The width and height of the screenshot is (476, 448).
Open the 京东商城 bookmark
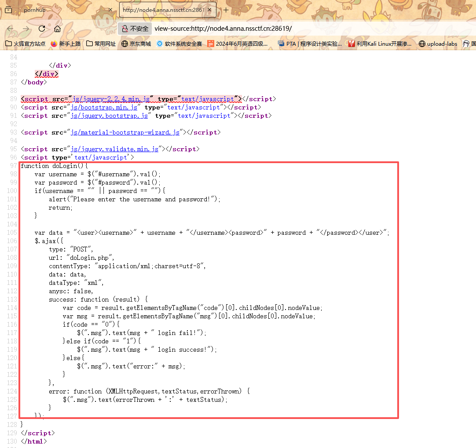[136, 44]
